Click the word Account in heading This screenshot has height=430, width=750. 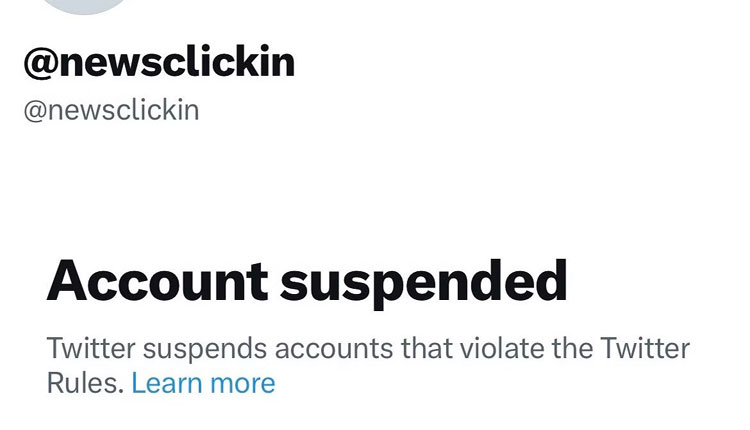(x=157, y=281)
